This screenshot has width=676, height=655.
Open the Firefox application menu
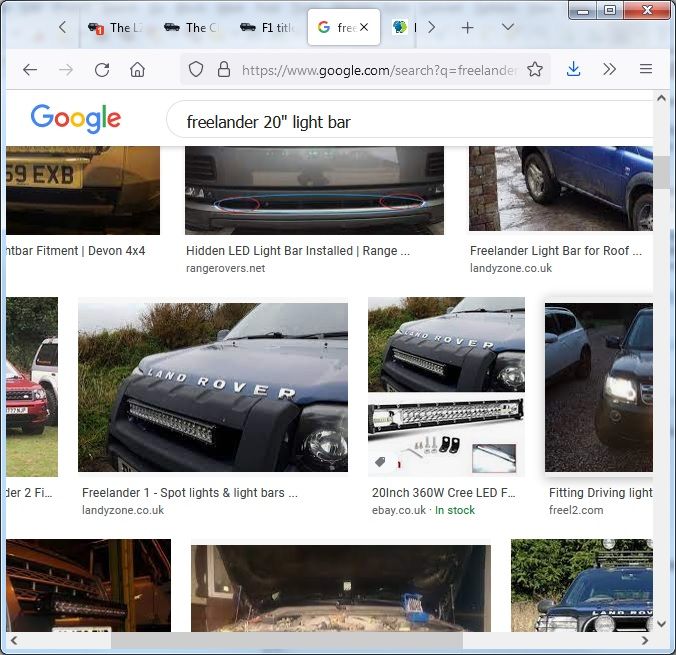click(x=645, y=69)
